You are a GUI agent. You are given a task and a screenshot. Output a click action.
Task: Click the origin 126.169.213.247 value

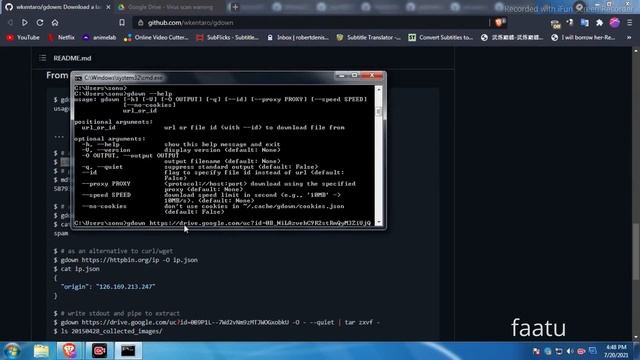(x=126, y=287)
